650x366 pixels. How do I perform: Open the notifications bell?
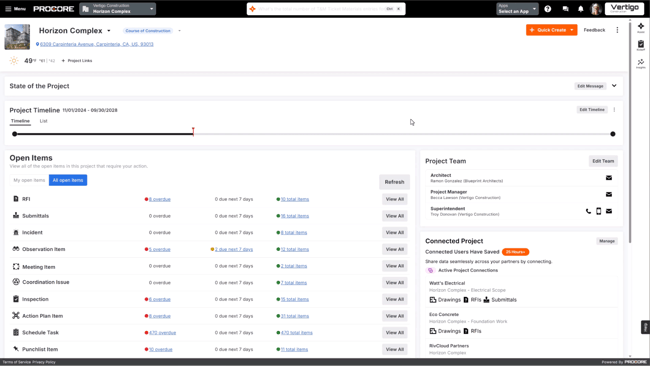click(581, 9)
